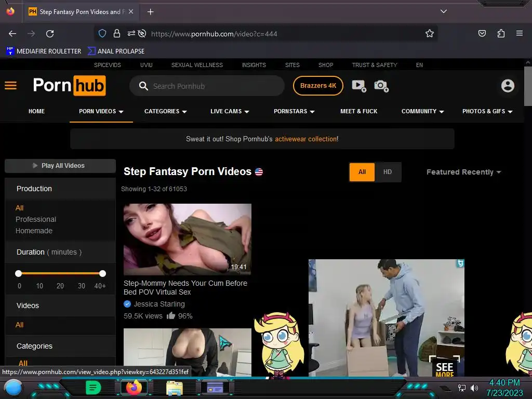Click the blocked autoplay icon in address bar
The width and height of the screenshot is (532, 399).
click(142, 33)
